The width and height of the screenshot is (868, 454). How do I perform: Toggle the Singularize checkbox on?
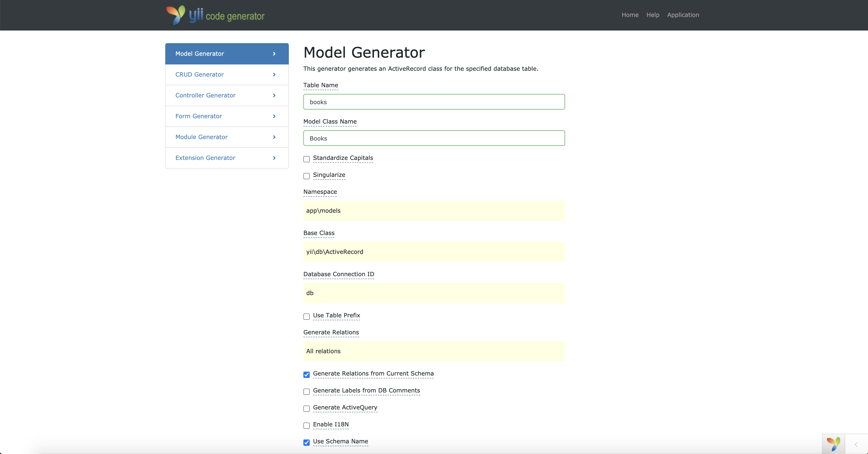point(307,175)
